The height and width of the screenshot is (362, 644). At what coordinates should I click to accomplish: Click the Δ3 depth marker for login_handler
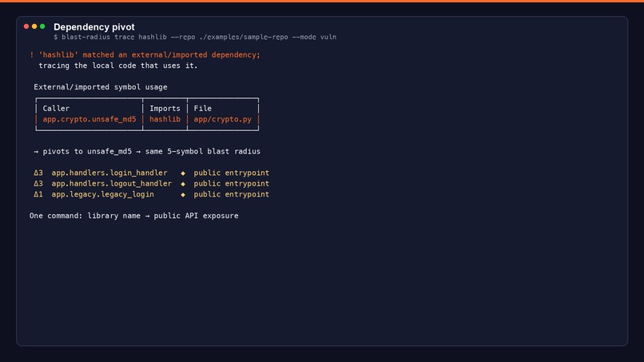coord(38,173)
